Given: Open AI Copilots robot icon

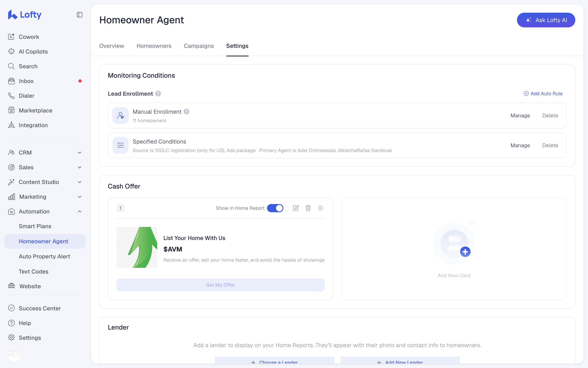Looking at the screenshot, I should (x=11, y=51).
